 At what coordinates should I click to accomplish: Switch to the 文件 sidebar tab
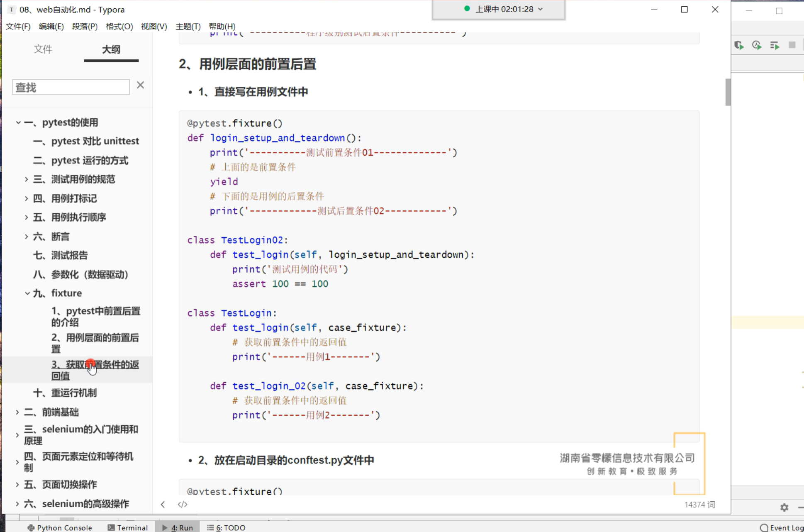pyautogui.click(x=43, y=49)
